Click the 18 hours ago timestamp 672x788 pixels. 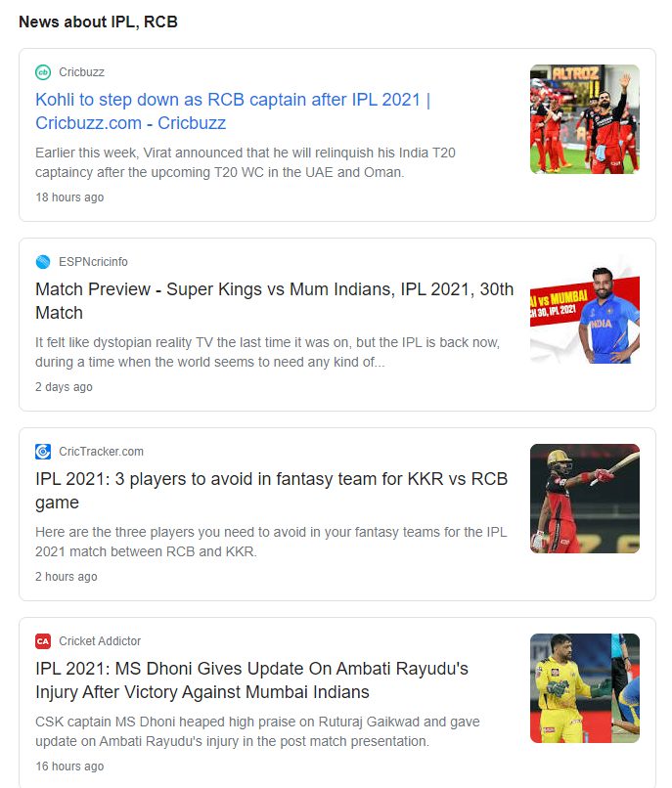click(69, 197)
